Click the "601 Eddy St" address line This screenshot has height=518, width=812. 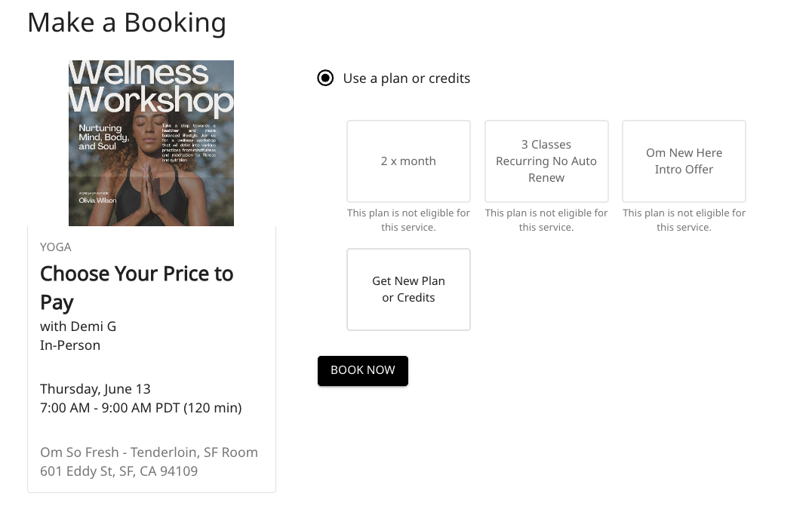[x=118, y=471]
